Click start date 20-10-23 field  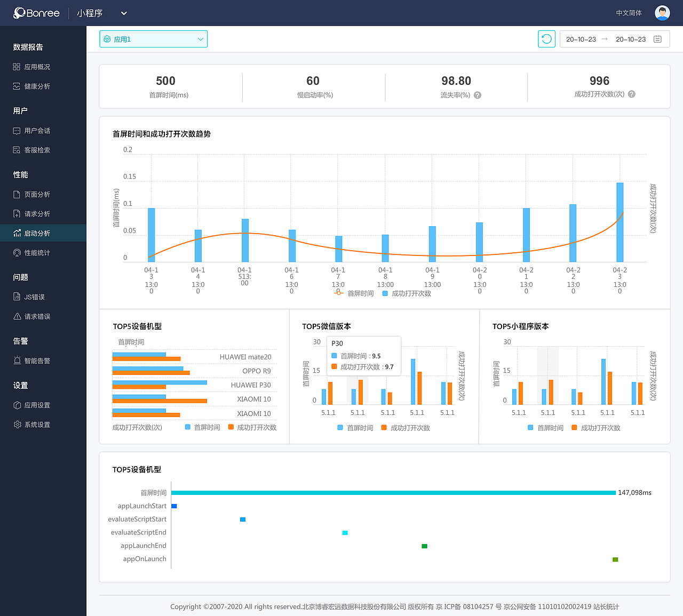click(x=581, y=39)
